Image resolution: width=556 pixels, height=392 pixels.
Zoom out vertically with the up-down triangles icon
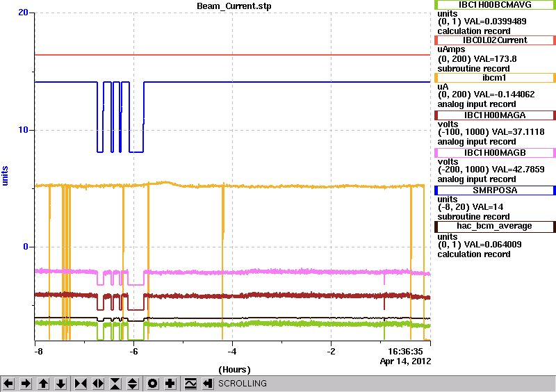tap(132, 384)
